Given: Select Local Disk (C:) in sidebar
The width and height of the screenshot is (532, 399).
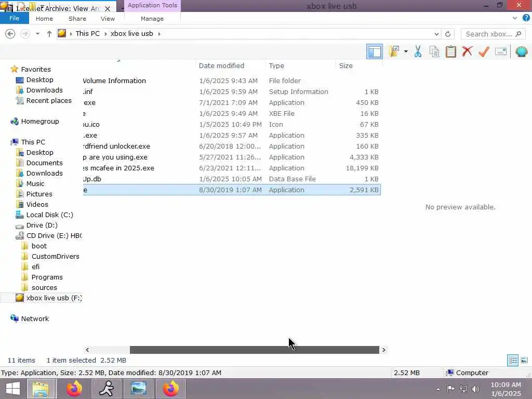Looking at the screenshot, I should 49,215.
